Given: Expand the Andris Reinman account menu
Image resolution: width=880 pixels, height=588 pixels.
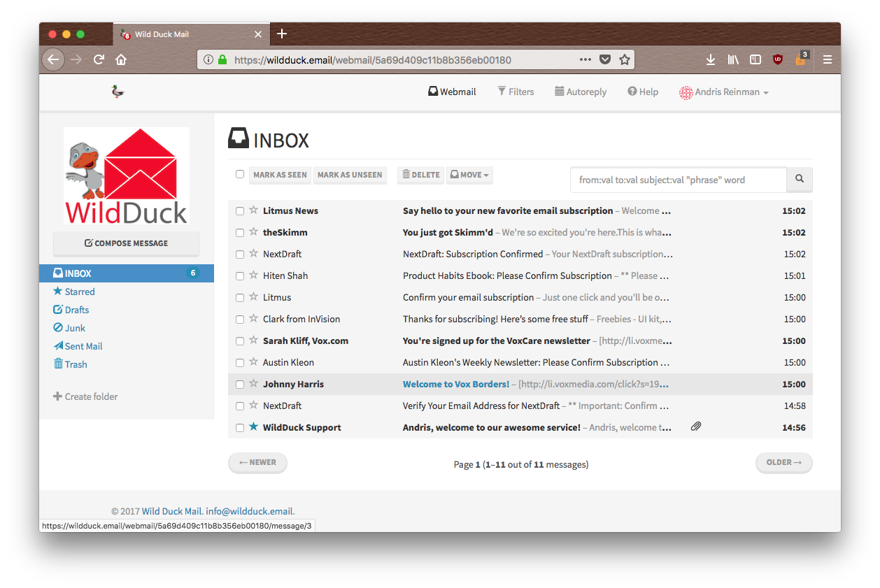Looking at the screenshot, I should coord(724,92).
